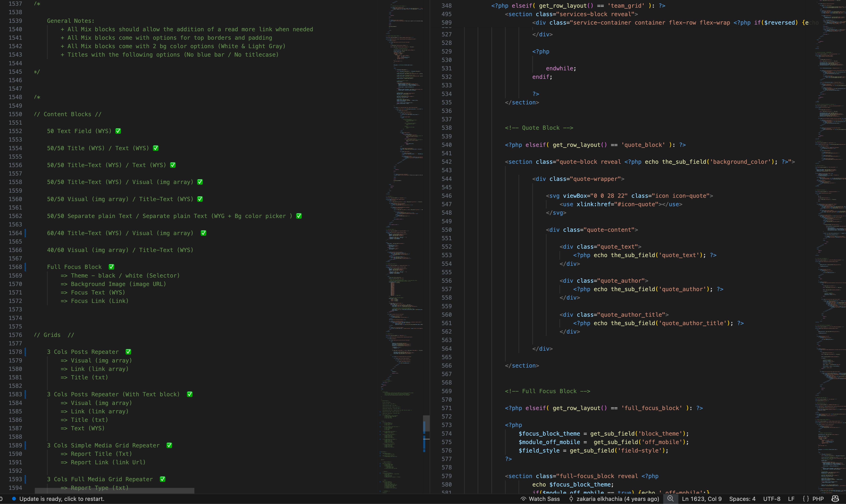Click the green check after '60/40 Title-Text (WYS) / Visual'
846x504 pixels.
[x=204, y=233]
